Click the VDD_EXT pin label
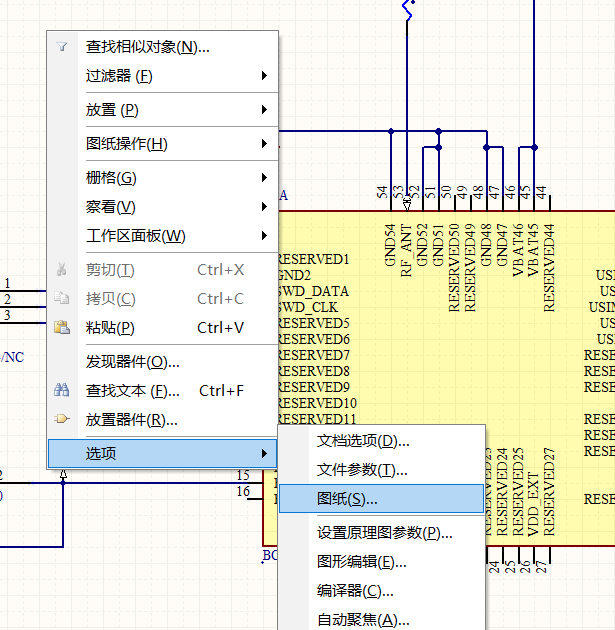The width and height of the screenshot is (615, 630). click(x=533, y=504)
